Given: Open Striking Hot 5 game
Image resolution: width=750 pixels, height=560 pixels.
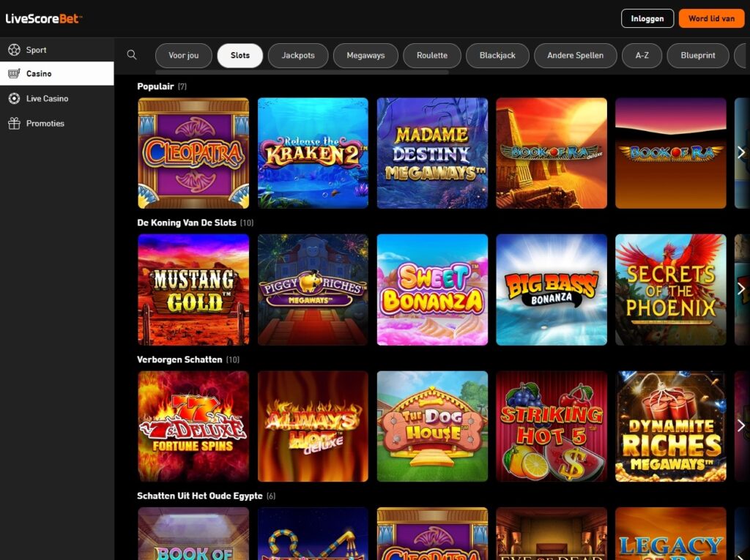Looking at the screenshot, I should pos(552,426).
